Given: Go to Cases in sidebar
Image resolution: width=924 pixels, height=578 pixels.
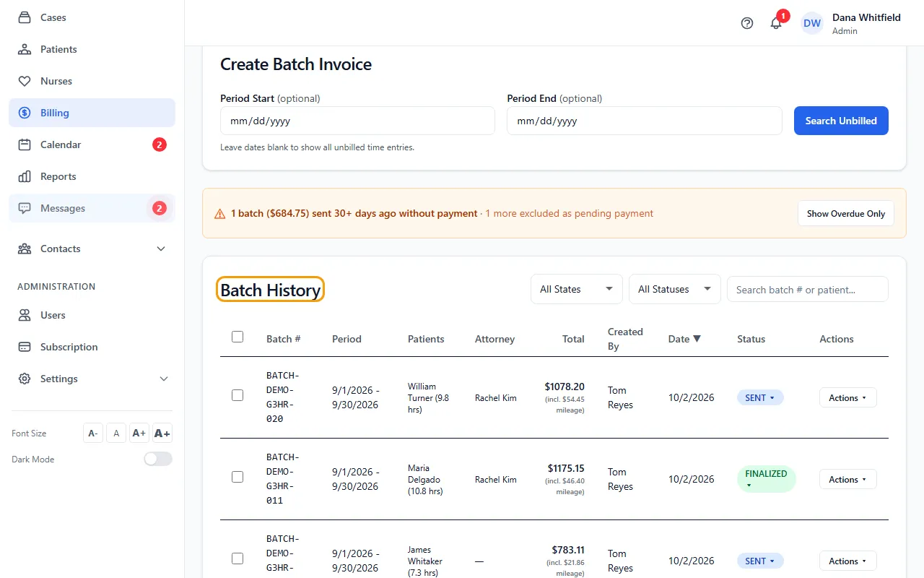Looking at the screenshot, I should click(x=92, y=17).
